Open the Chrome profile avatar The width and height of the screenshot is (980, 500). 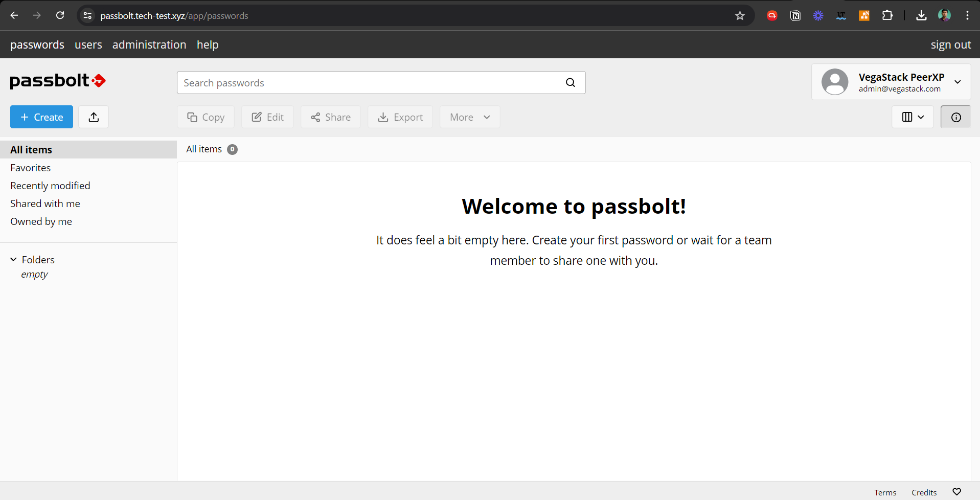[944, 16]
